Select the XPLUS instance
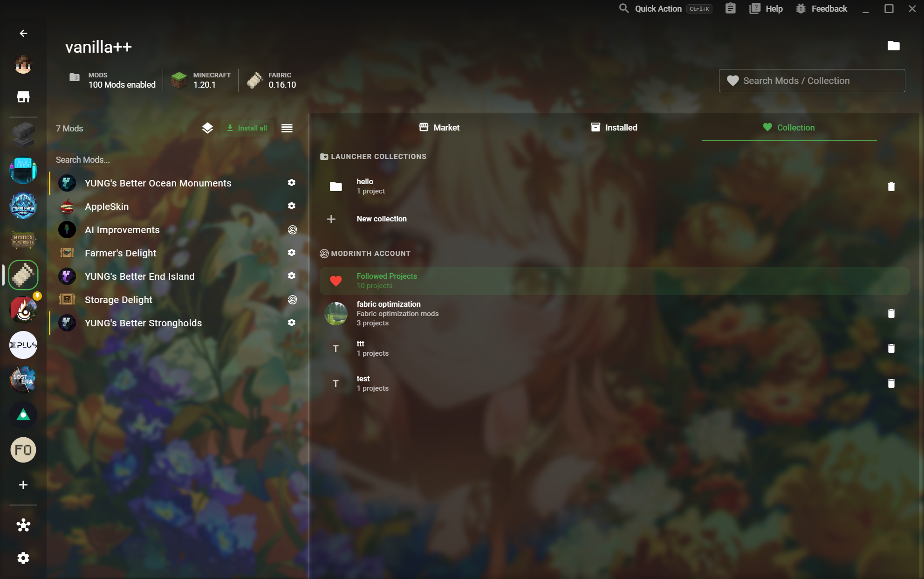 23,345
